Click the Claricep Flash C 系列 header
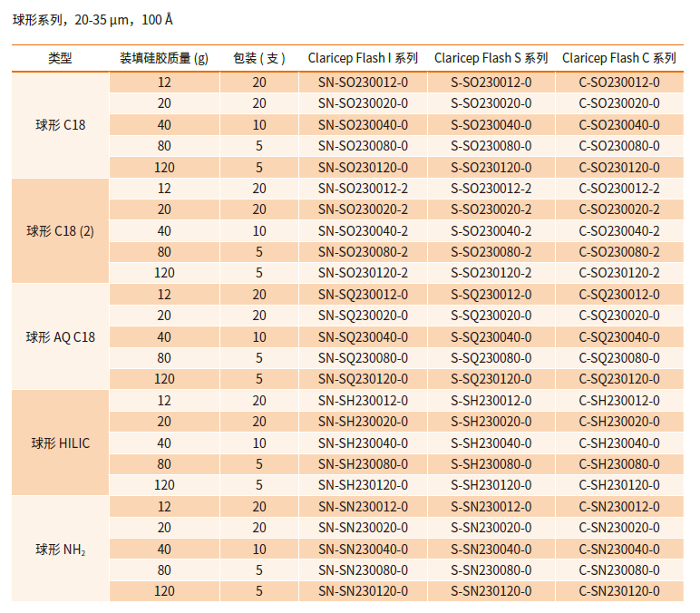 click(x=619, y=58)
